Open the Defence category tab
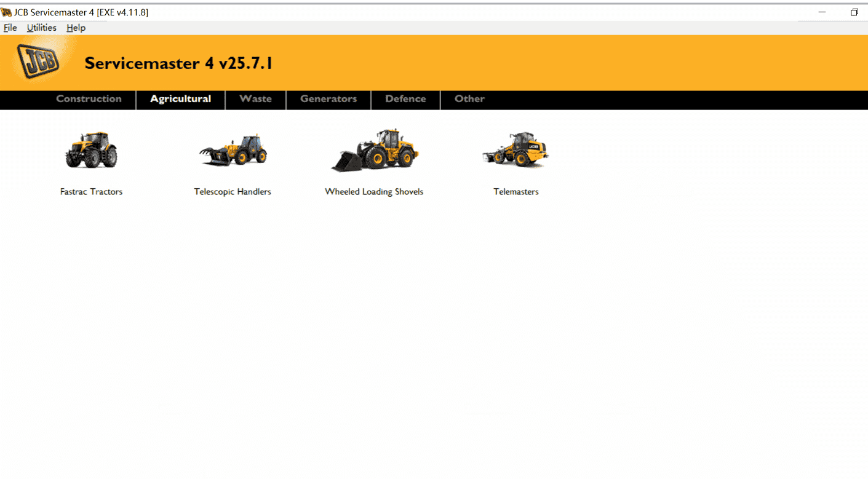Screen dimensions: 868x479 [405, 99]
